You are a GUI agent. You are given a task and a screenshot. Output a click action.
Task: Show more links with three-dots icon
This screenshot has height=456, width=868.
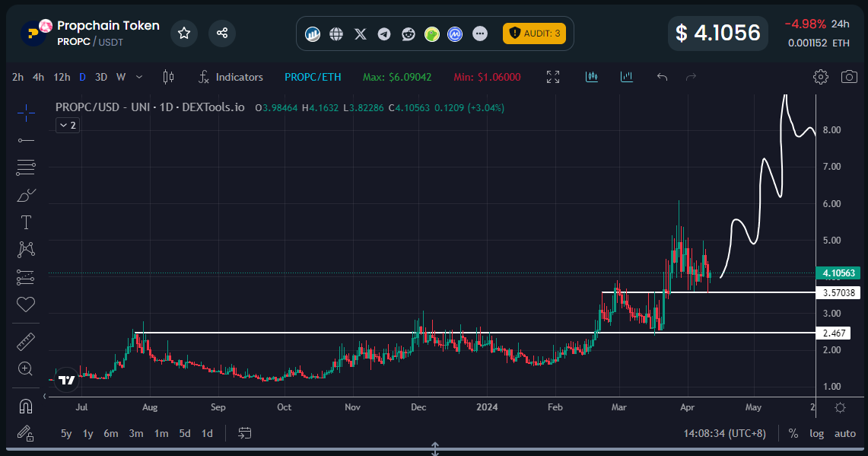[480, 34]
